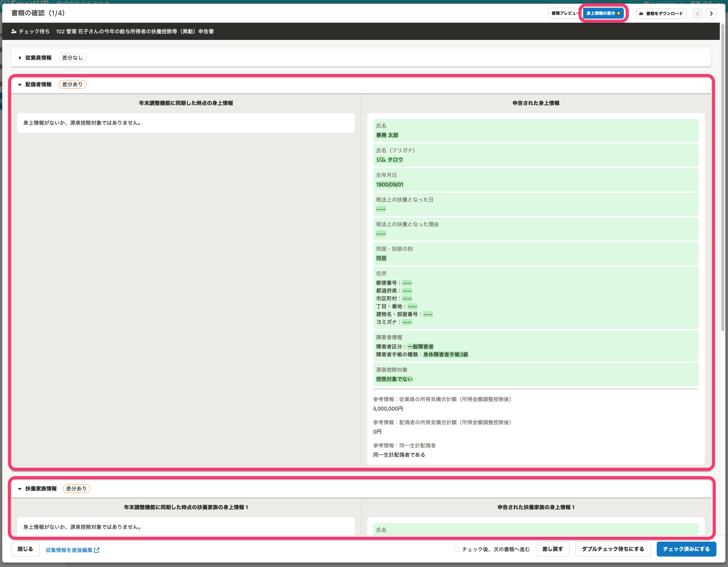
Task: Click the yellow dot on 身上情報の差分
Action: coord(619,13)
